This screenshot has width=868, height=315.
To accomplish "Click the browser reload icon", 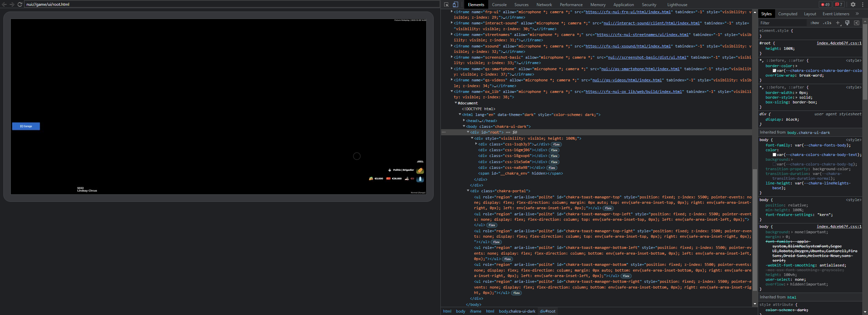I will click(x=20, y=4).
